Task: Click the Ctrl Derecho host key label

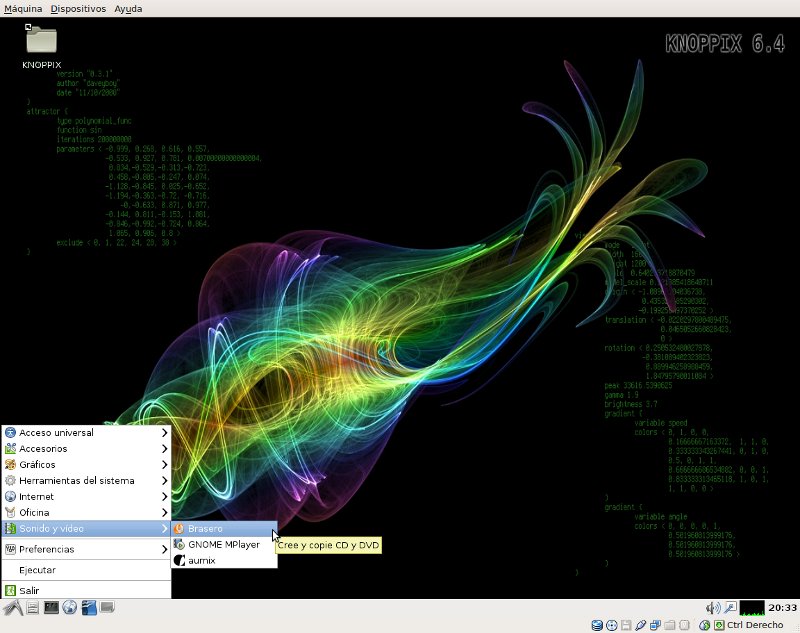Action: click(755, 625)
